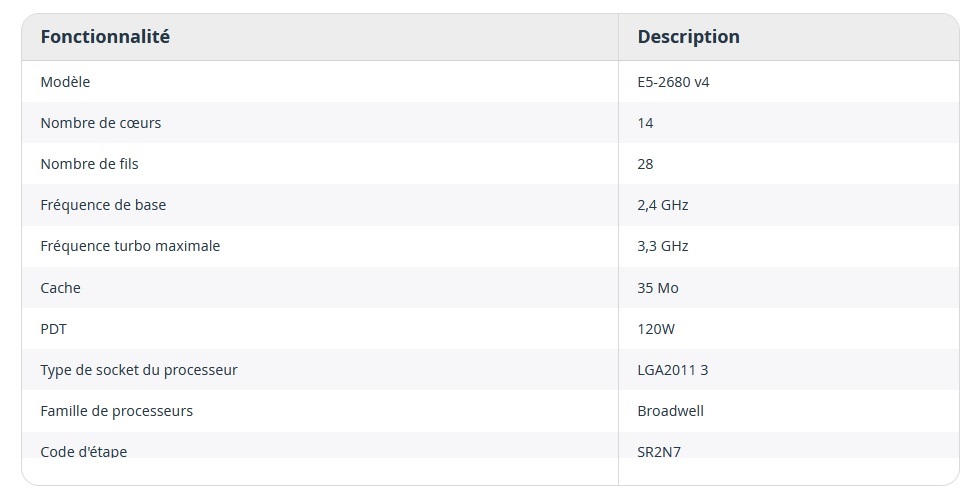Click the value 14 for cores
The height and width of the screenshot is (497, 972).
(x=645, y=123)
